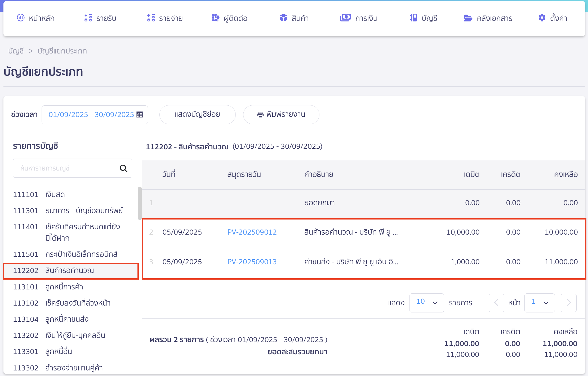Screen dimensions: 588x376
Task: Open the คลังเอกสาร menu
Action: point(488,18)
